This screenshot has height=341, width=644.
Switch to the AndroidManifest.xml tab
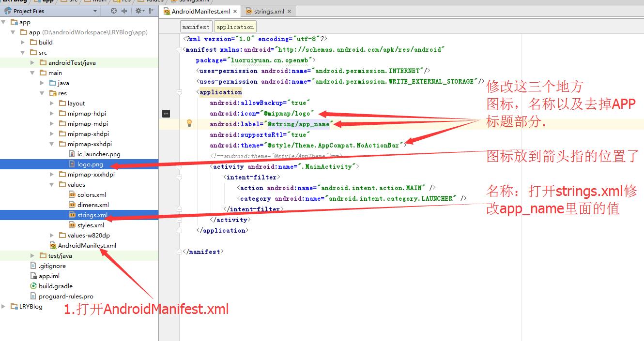click(200, 11)
